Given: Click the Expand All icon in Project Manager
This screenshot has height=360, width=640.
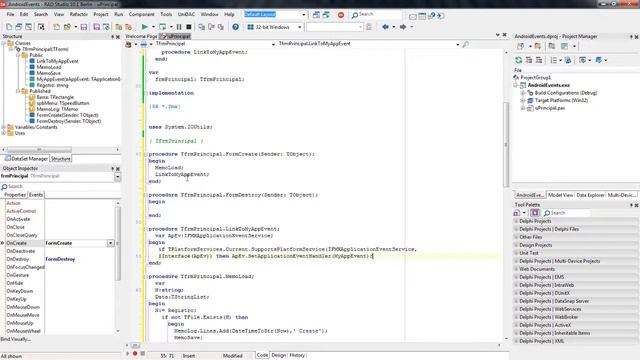Looking at the screenshot, I should [x=529, y=60].
